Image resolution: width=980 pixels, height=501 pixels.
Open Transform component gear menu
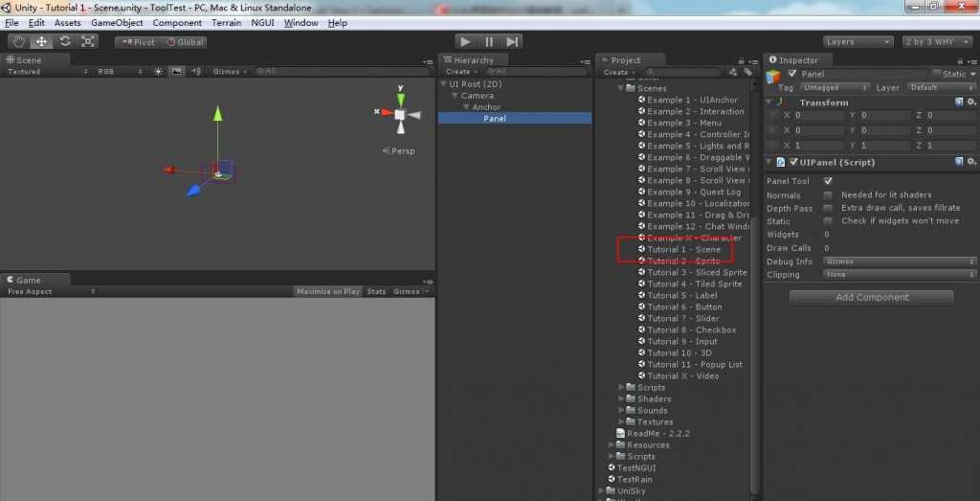[x=971, y=102]
